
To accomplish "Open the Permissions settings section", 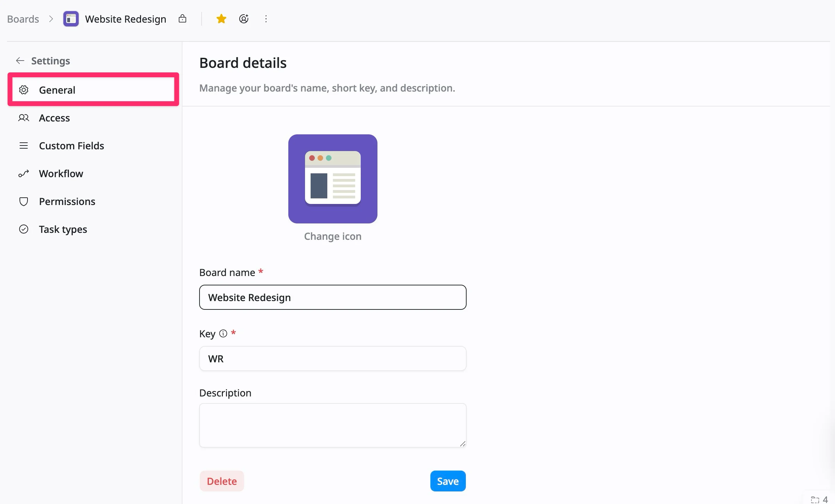I will 93,202.
